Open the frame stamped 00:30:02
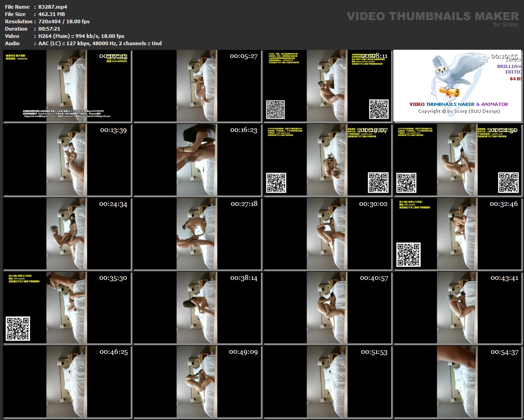 (327, 234)
